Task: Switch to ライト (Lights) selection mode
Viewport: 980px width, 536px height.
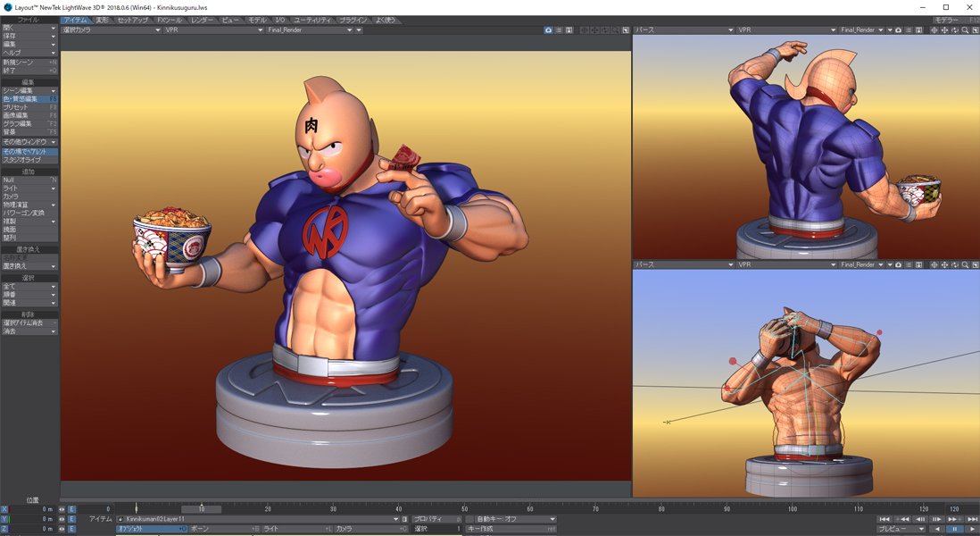Action: [296, 529]
